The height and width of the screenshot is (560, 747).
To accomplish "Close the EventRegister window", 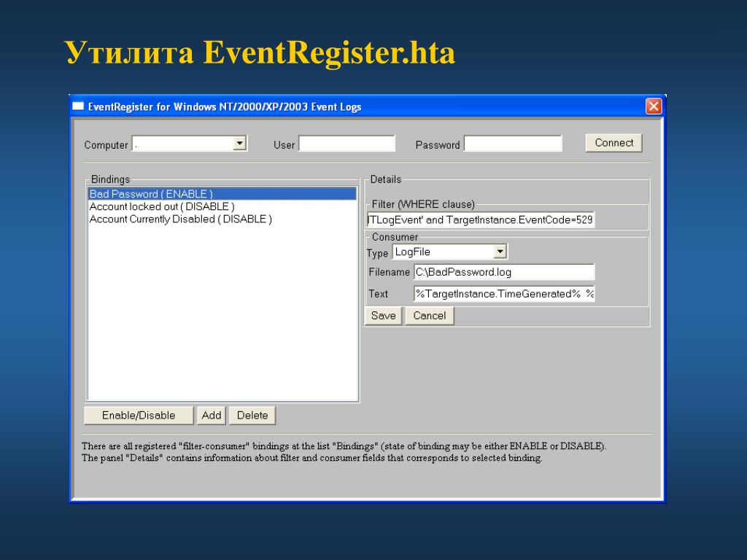I will click(654, 106).
